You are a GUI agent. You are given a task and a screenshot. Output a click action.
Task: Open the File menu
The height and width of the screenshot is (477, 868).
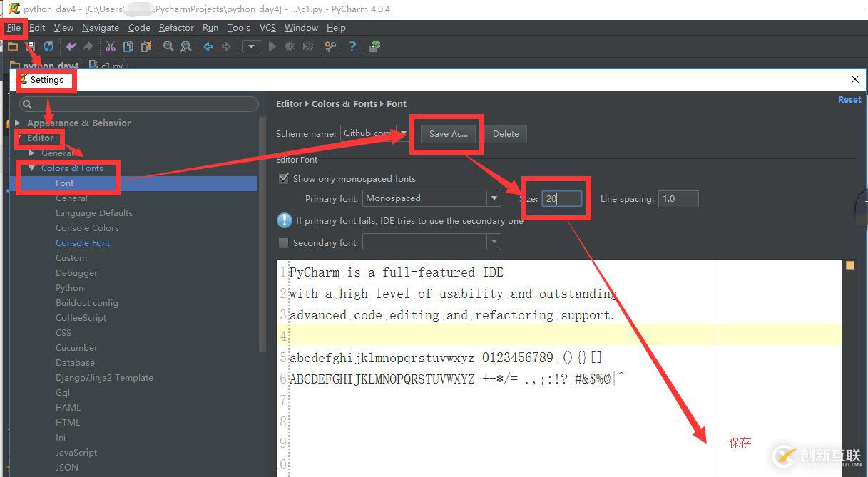pos(14,27)
